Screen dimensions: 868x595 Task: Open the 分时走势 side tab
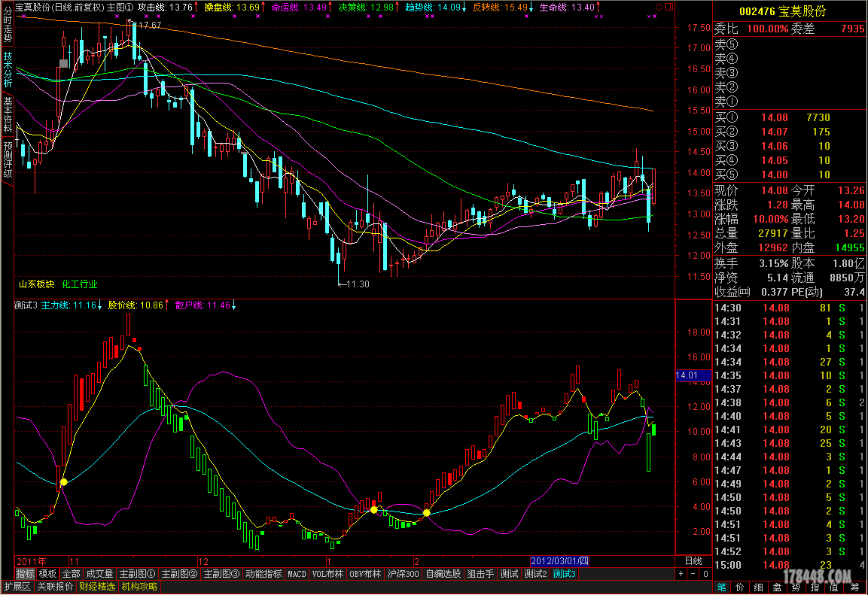coord(8,25)
